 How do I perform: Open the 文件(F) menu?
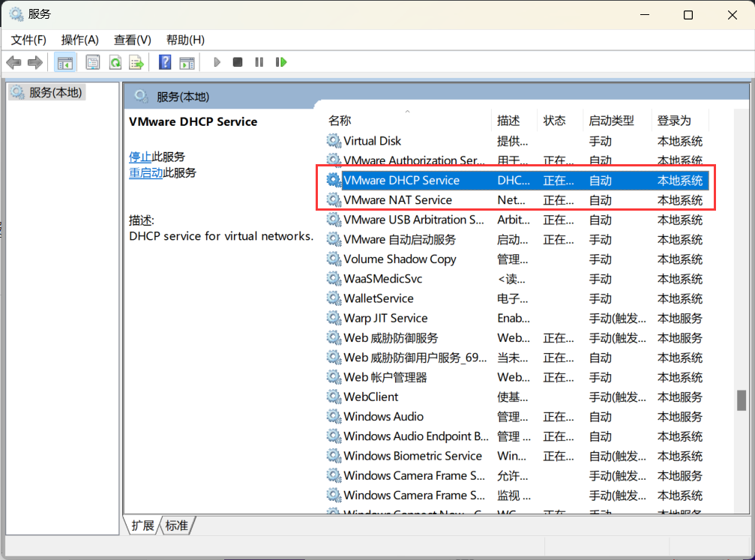(x=28, y=40)
